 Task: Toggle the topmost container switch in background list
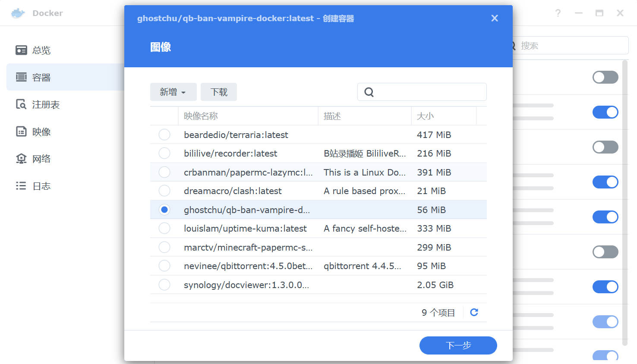605,77
